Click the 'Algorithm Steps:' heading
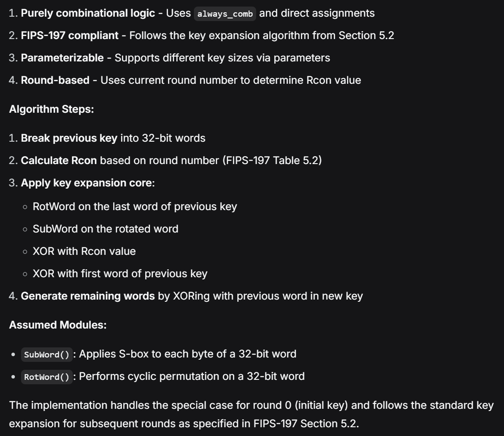504x436 pixels. click(x=51, y=109)
